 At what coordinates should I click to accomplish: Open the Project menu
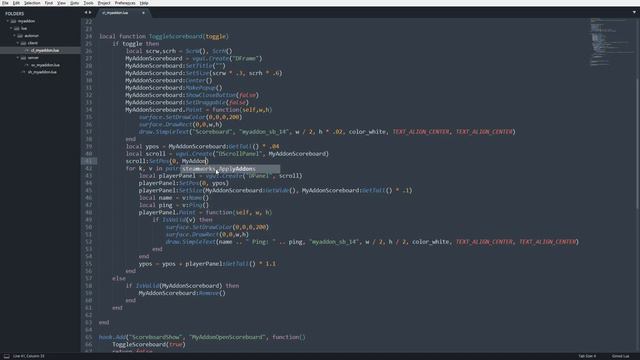(104, 3)
